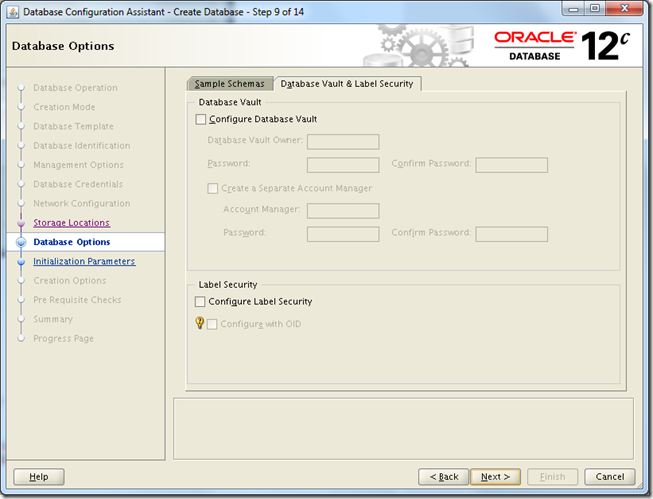The height and width of the screenshot is (499, 653).
Task: Minimize the Database Configuration Assistant window
Action: (574, 8)
